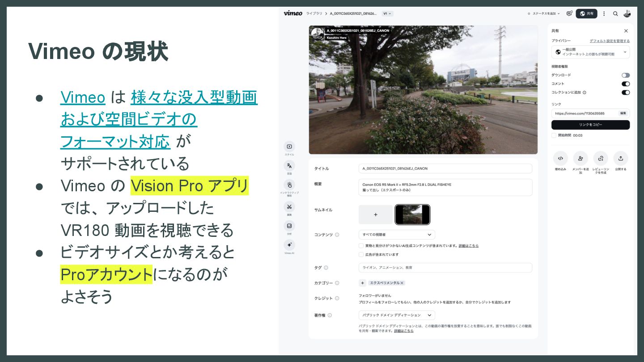Open the インタラクティブ機能 sidebar tool
Viewport: 644px width, 362px height.
[x=289, y=185]
